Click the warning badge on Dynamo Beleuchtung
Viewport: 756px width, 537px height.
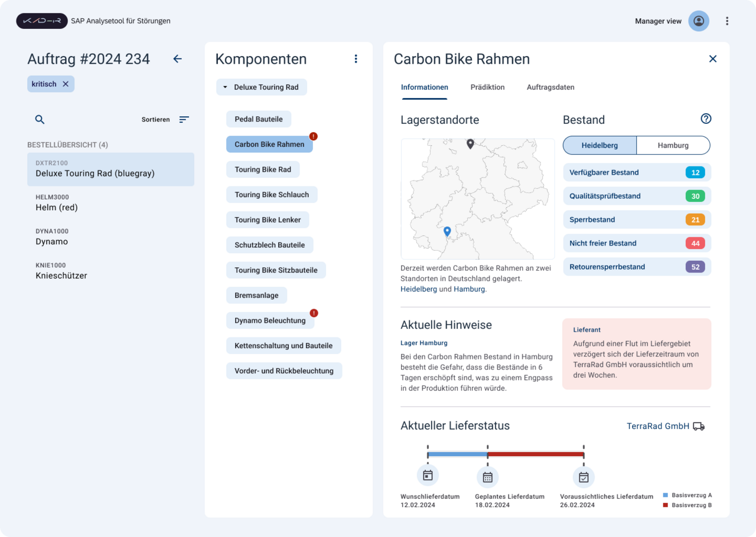pyautogui.click(x=314, y=313)
